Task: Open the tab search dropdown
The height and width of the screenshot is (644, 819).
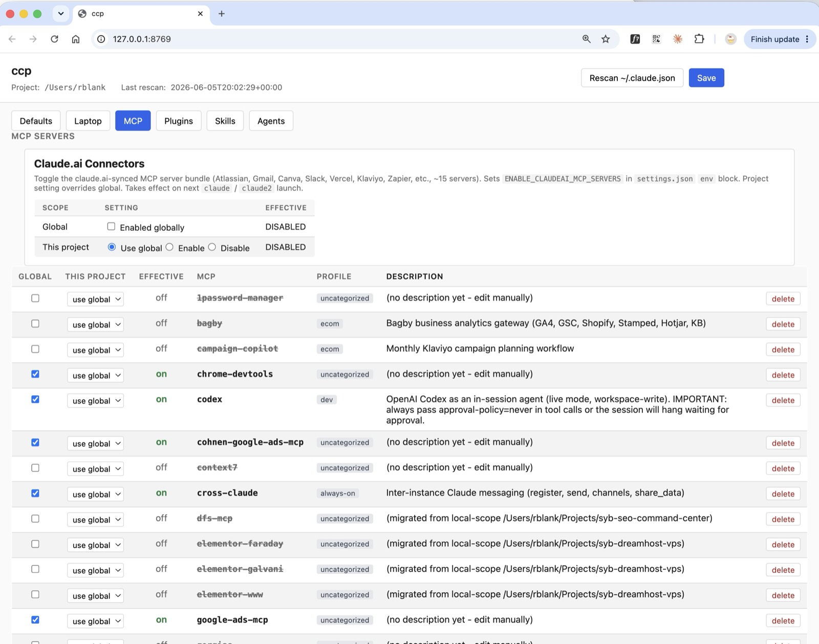Action: tap(61, 14)
